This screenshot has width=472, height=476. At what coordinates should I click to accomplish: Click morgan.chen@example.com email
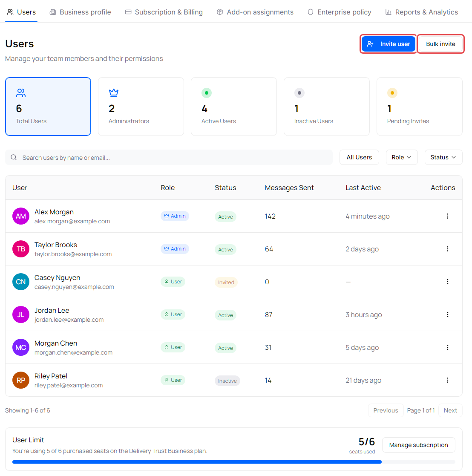tap(73, 352)
